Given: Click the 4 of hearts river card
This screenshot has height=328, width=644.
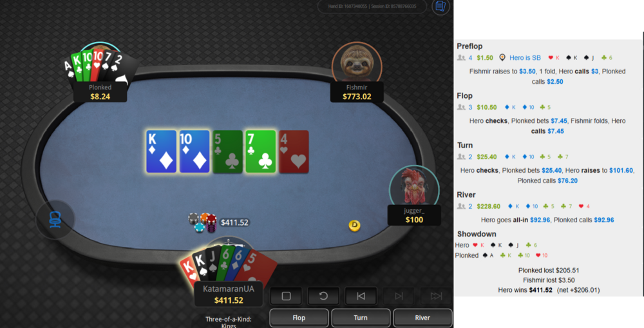Looking at the screenshot, I should 294,151.
